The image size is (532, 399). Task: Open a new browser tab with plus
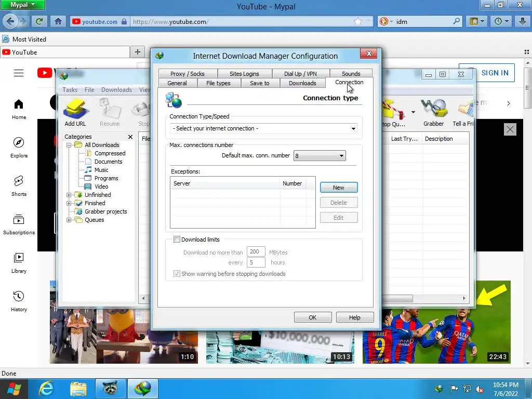coord(137,52)
